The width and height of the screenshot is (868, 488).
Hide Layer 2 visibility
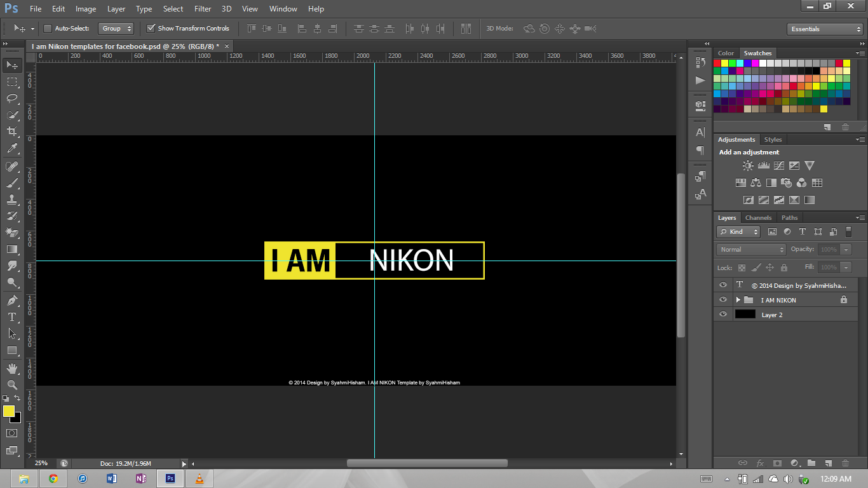(x=722, y=315)
